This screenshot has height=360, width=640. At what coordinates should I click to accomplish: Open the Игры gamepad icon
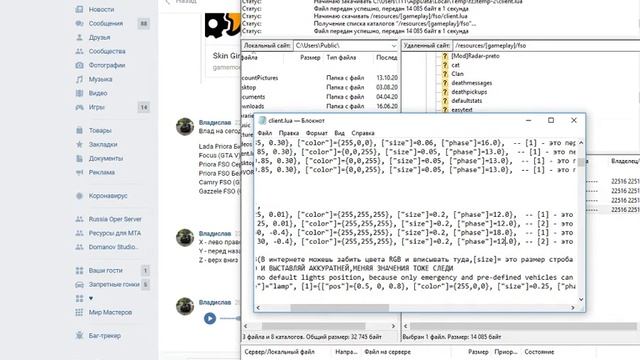(80, 107)
